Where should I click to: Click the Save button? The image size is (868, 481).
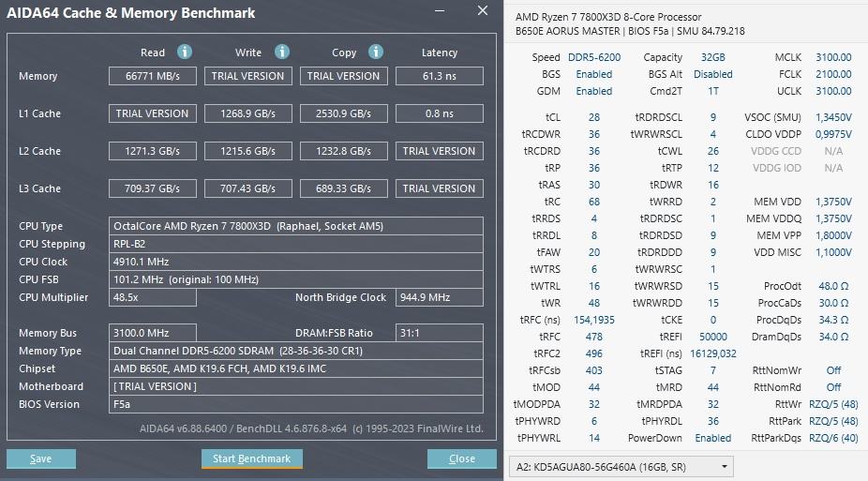41,458
